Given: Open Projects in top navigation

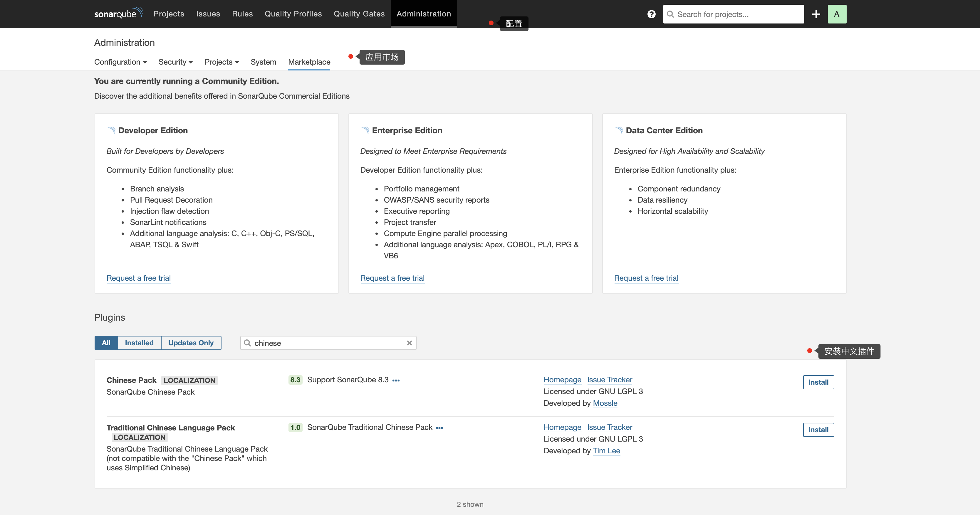Looking at the screenshot, I should point(169,14).
